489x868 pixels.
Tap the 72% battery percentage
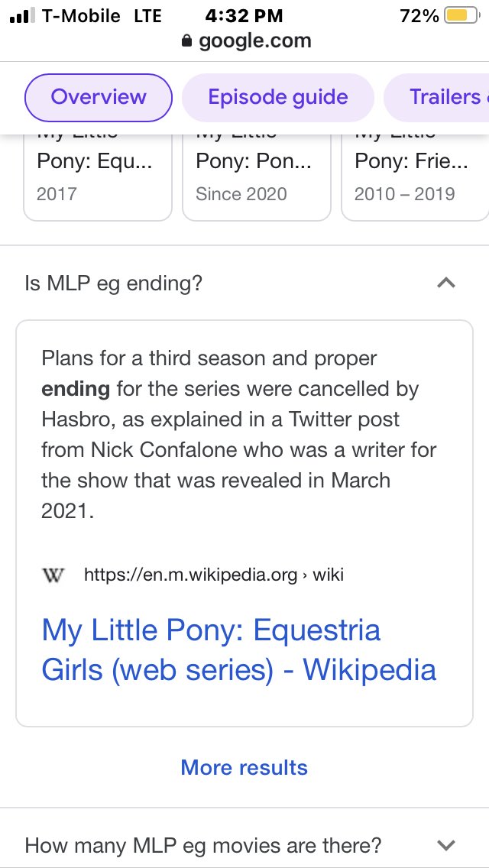[x=419, y=15]
